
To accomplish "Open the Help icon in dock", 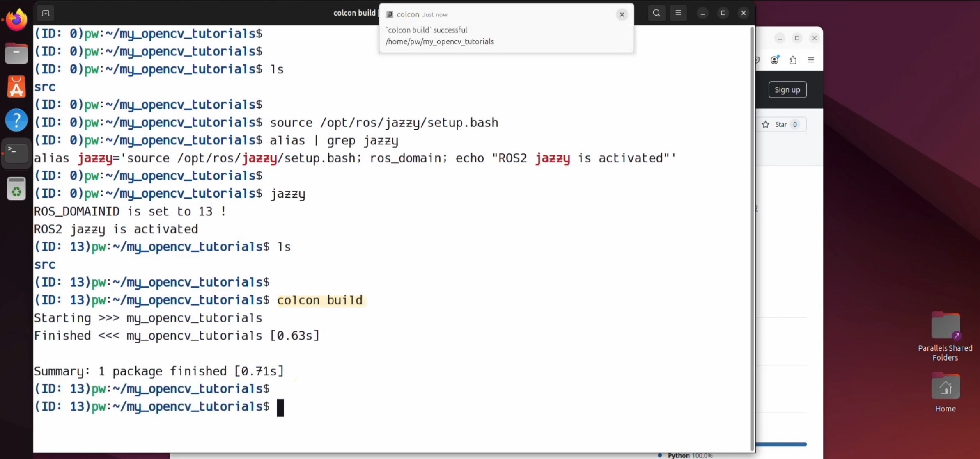I will (x=16, y=120).
